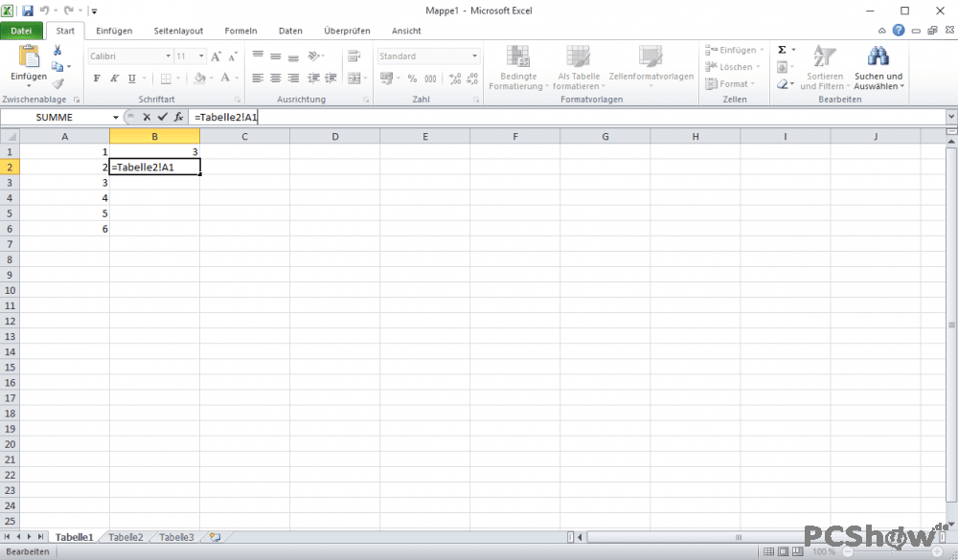Expand the SUMME name box dropdown

point(116,117)
